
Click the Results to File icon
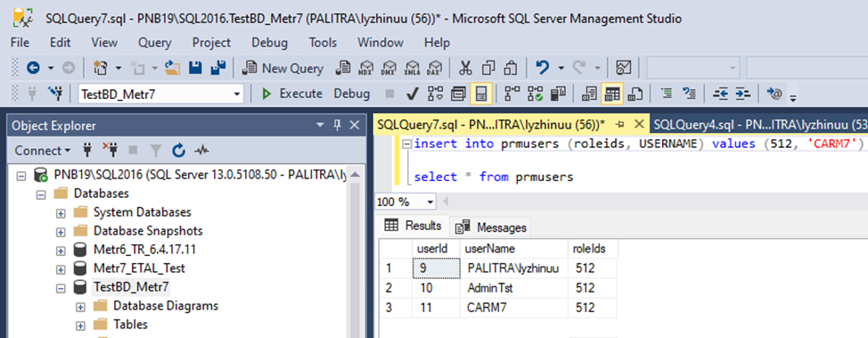click(635, 94)
